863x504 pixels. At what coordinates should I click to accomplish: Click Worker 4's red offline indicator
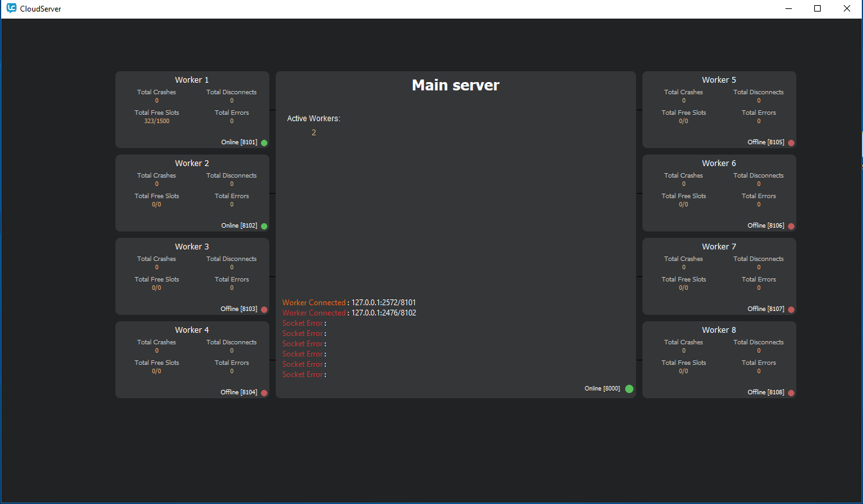tap(264, 393)
